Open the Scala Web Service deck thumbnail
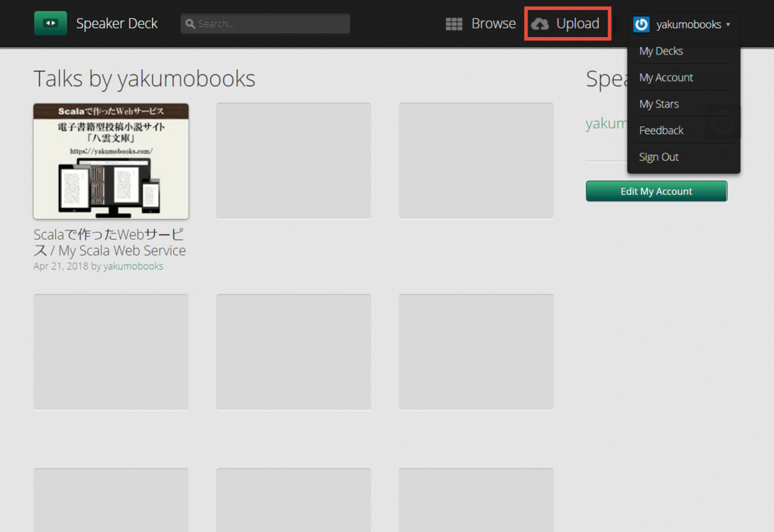This screenshot has width=774, height=532. pyautogui.click(x=111, y=162)
